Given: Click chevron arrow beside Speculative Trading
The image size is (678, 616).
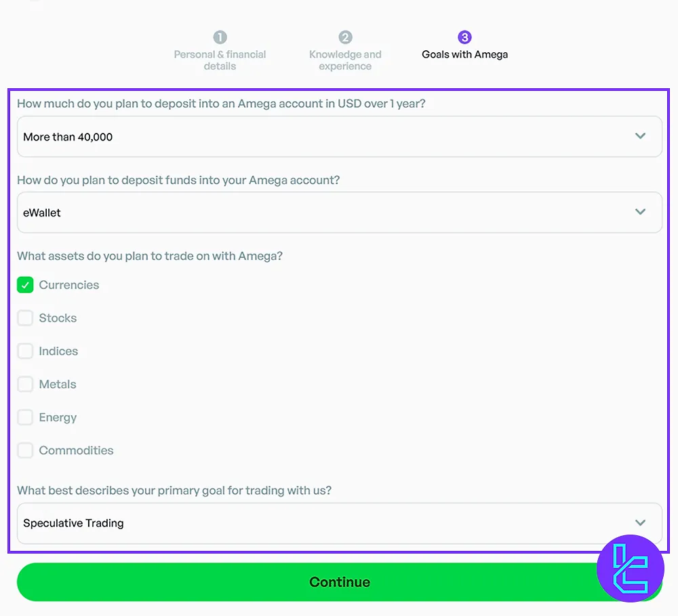Looking at the screenshot, I should (x=640, y=522).
